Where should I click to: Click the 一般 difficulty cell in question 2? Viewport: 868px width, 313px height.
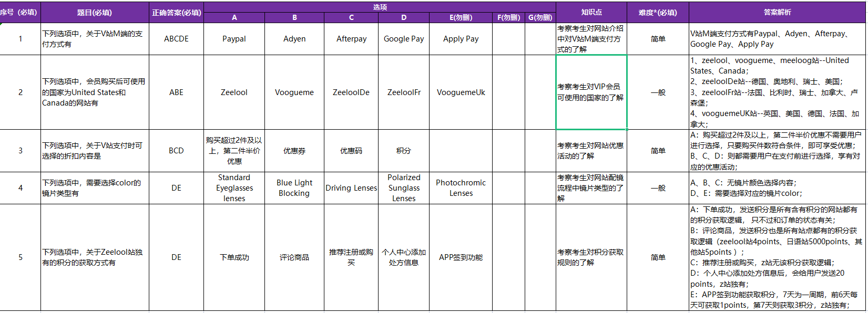[x=658, y=92]
